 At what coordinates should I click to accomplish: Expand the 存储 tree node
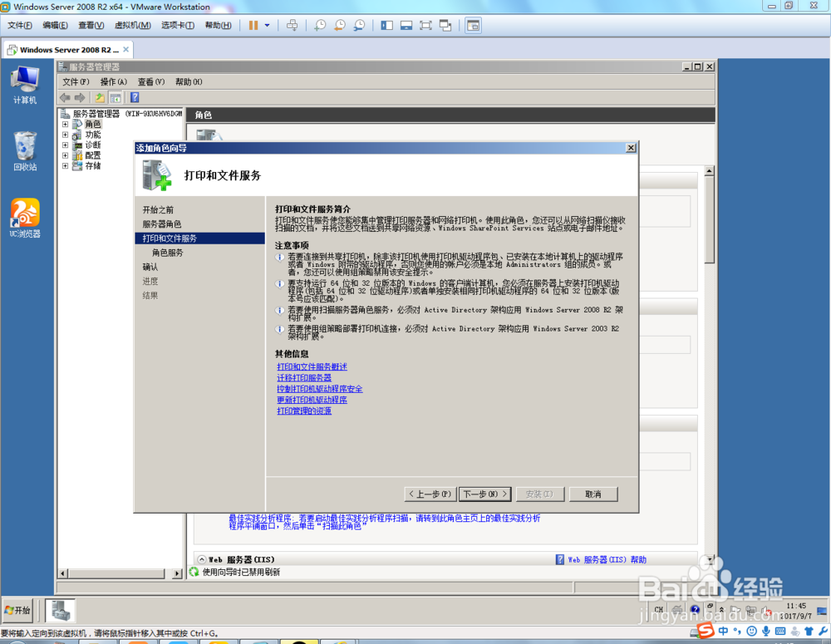click(65, 165)
